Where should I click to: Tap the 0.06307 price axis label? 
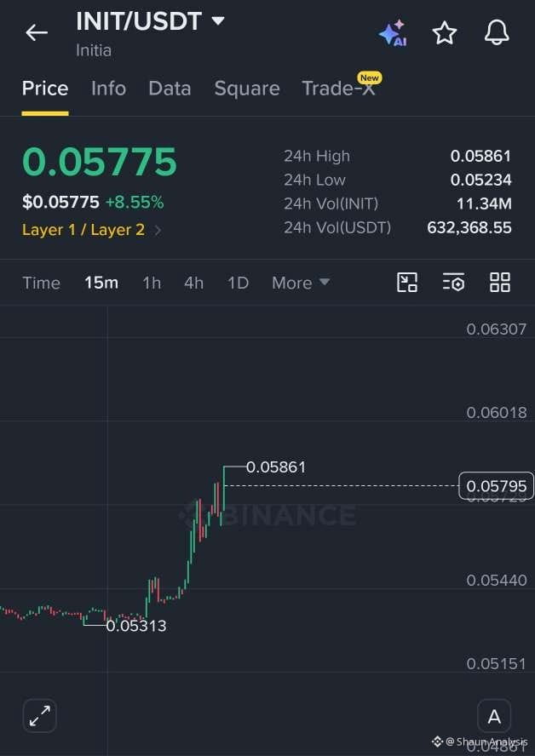point(497,329)
